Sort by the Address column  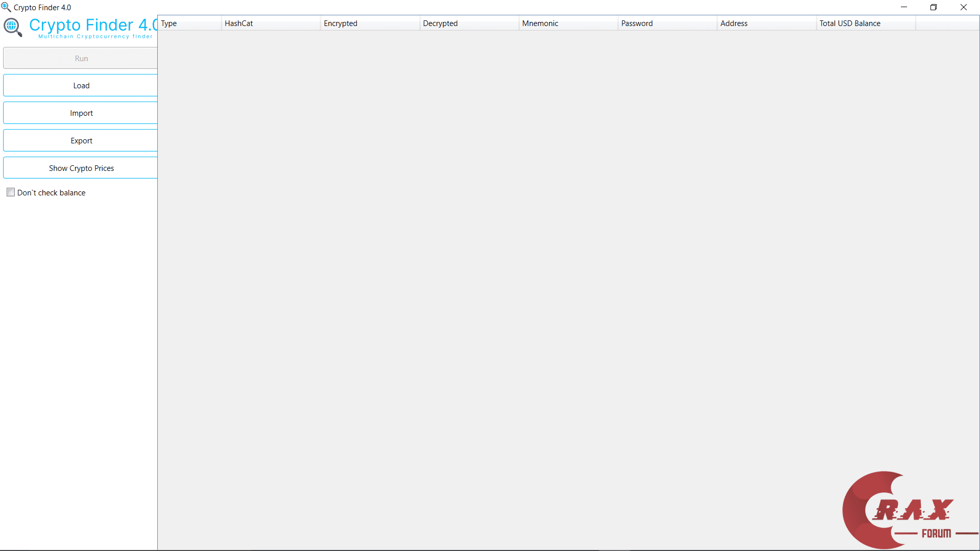766,23
